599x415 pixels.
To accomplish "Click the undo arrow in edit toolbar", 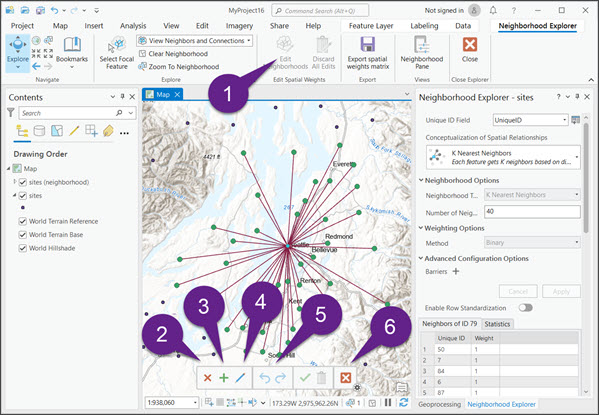I will click(x=264, y=378).
